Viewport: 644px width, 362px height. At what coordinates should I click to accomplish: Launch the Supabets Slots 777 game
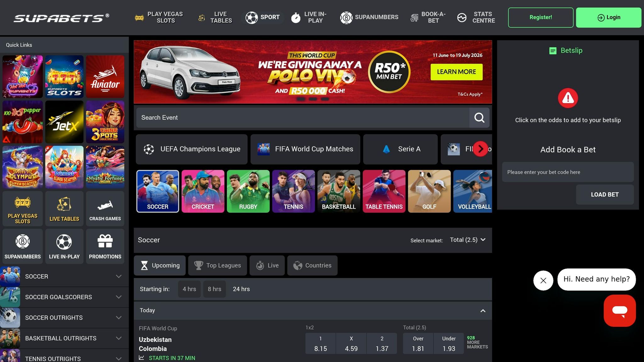64,76
